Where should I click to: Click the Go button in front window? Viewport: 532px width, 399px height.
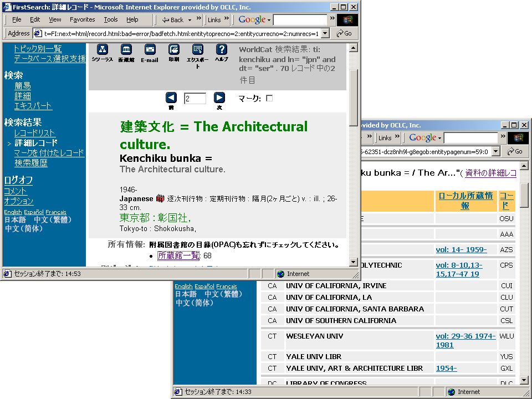(344, 33)
